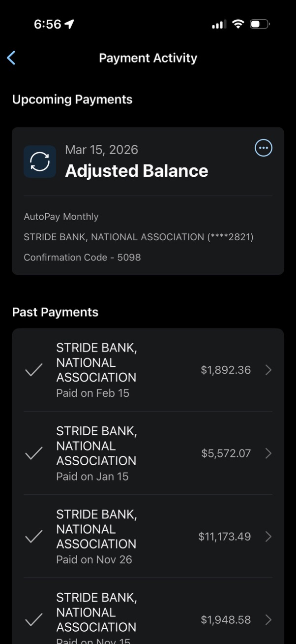
Task: Tap the Payment Activity title
Action: (148, 58)
